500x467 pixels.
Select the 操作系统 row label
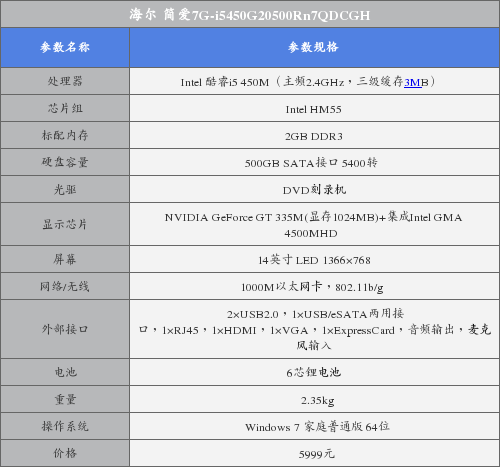(x=65, y=426)
